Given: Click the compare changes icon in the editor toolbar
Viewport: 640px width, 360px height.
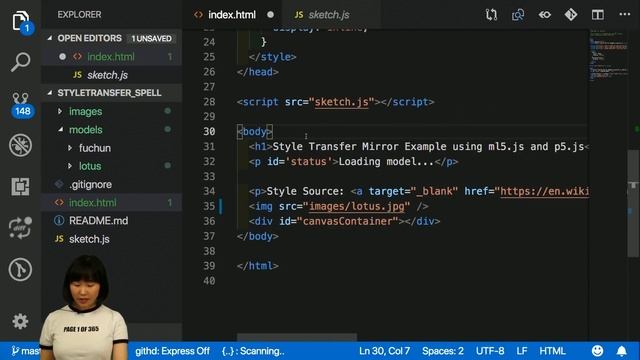Looking at the screenshot, I should pos(491,15).
